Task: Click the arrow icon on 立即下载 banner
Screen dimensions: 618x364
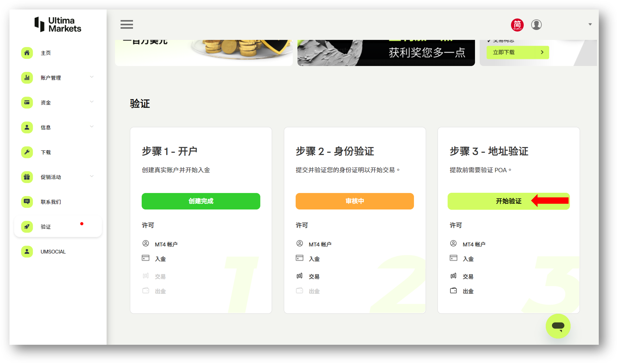Action: (542, 52)
